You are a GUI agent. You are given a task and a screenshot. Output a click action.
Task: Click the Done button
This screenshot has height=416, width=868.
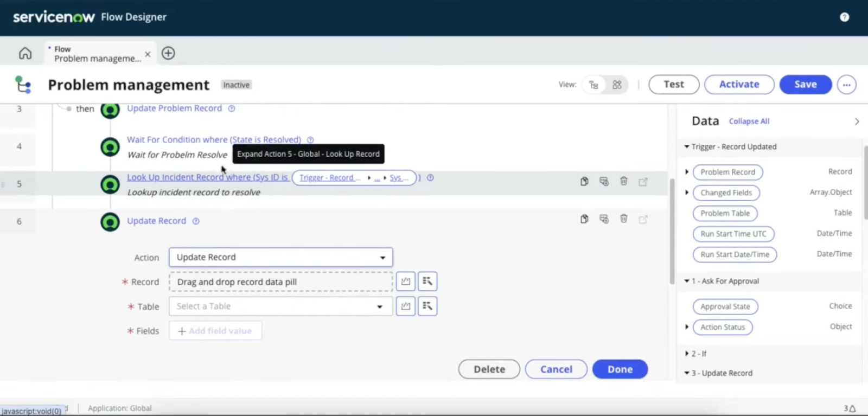point(620,369)
